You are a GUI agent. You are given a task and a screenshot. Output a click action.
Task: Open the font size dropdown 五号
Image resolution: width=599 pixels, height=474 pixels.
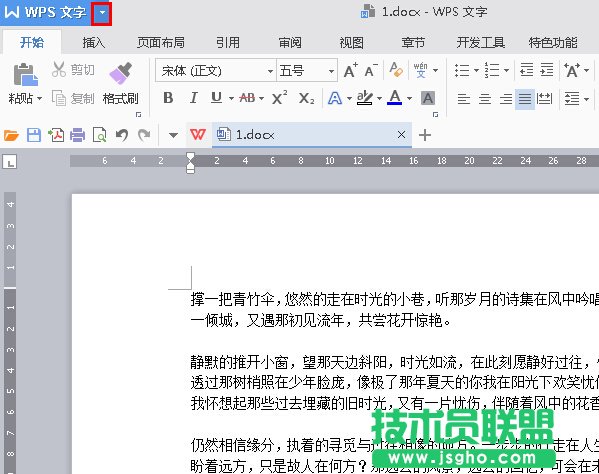click(307, 71)
